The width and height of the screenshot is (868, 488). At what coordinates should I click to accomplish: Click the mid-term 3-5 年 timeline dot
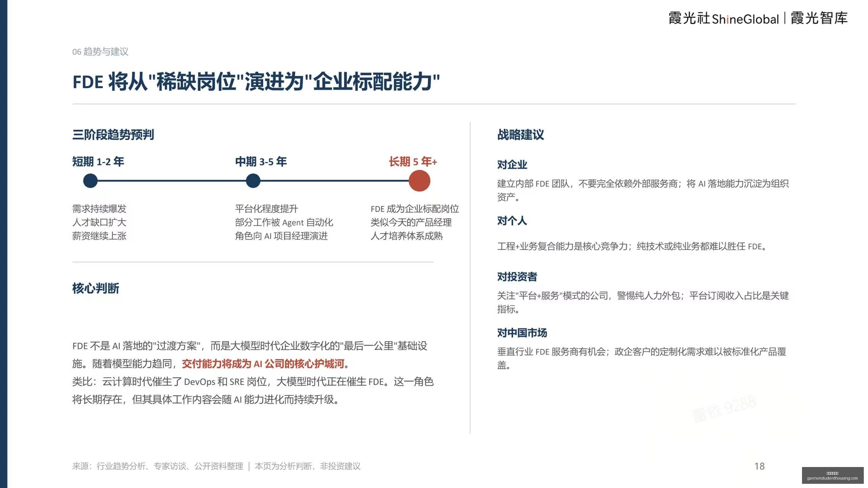click(253, 180)
